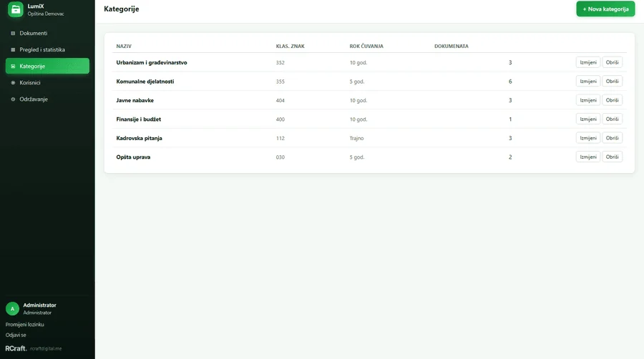This screenshot has height=359, width=644.
Task: Click the Promijeni lozinku link
Action: pos(24,325)
